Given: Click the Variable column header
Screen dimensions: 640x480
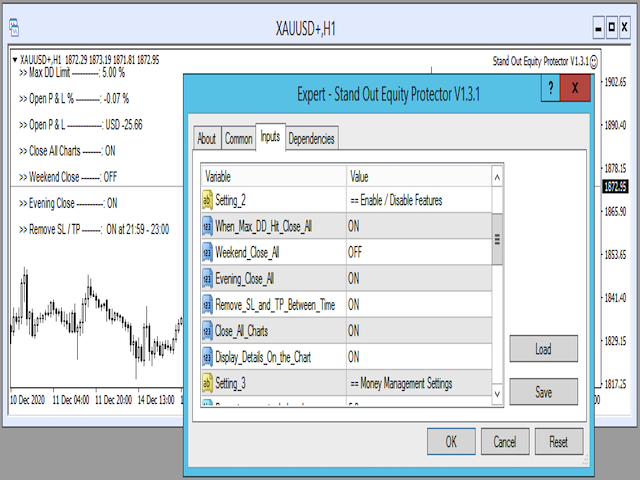Looking at the screenshot, I should pyautogui.click(x=273, y=176).
